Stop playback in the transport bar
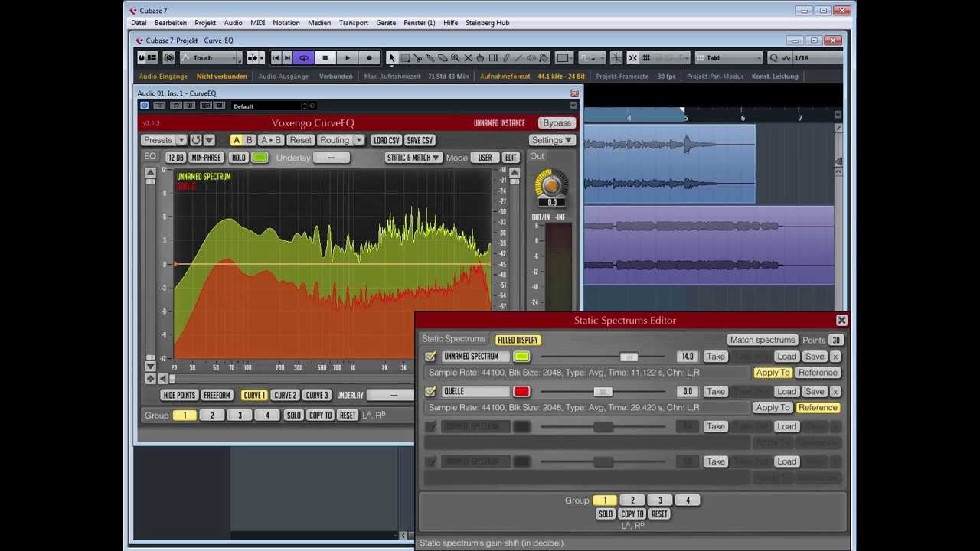Screen dimensions: 980x551 pyautogui.click(x=325, y=58)
